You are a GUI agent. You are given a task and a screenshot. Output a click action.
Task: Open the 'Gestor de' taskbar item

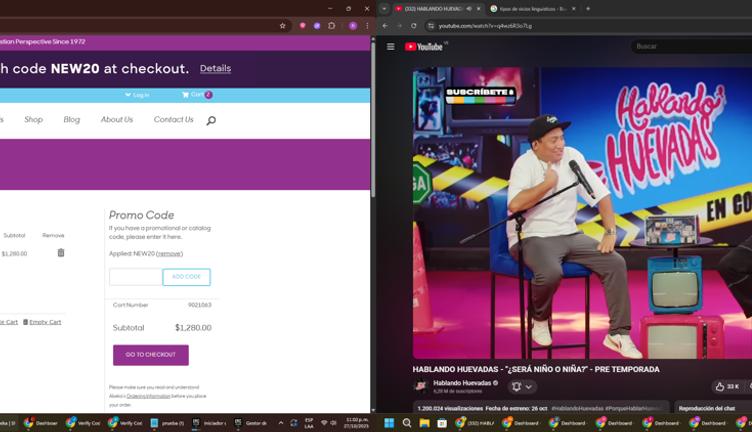coord(251,423)
